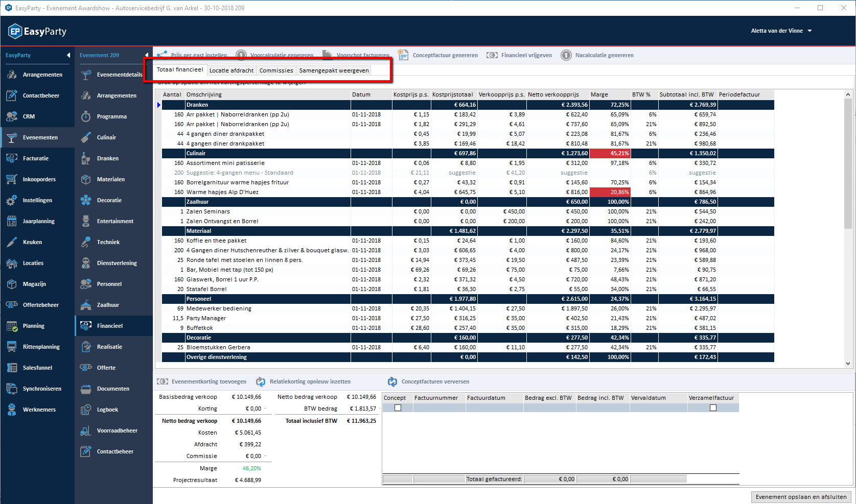The width and height of the screenshot is (856, 504).
Task: Open the Evenementen module
Action: coord(37,137)
